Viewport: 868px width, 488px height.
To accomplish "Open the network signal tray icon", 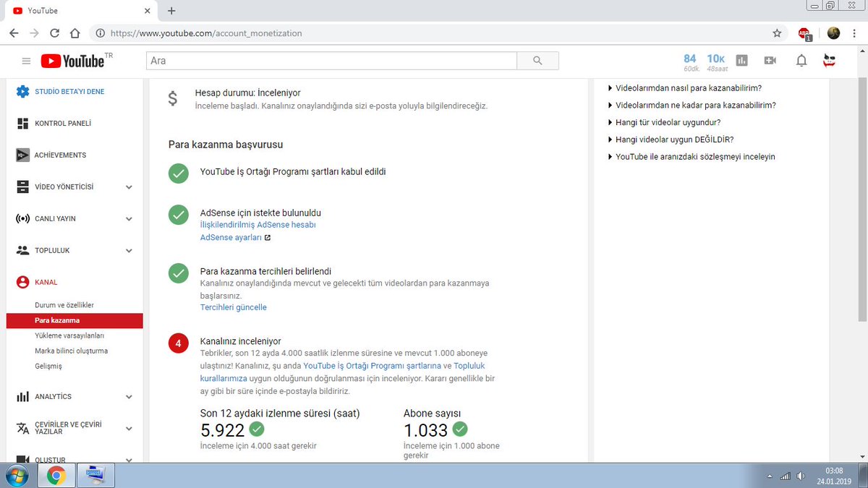I will click(786, 476).
